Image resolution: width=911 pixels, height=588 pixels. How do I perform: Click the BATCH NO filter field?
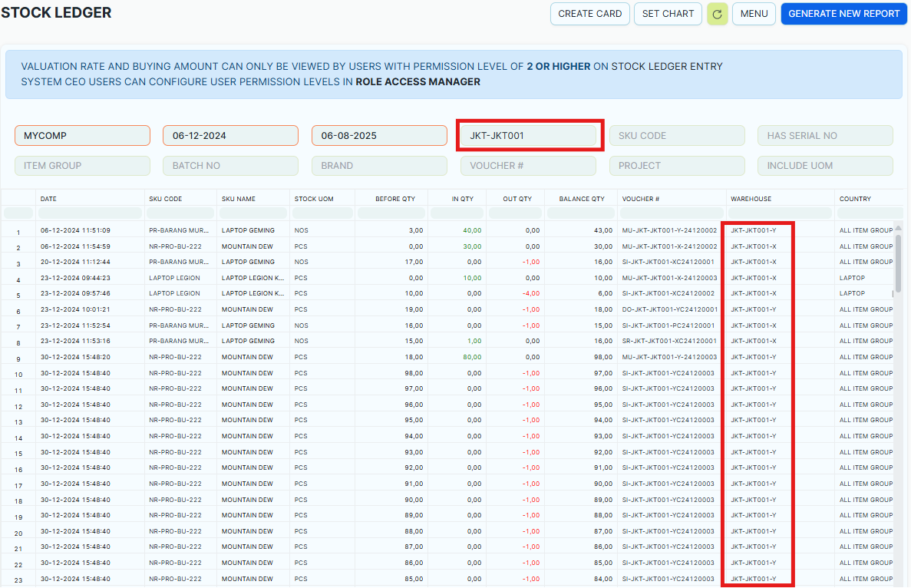pyautogui.click(x=231, y=166)
